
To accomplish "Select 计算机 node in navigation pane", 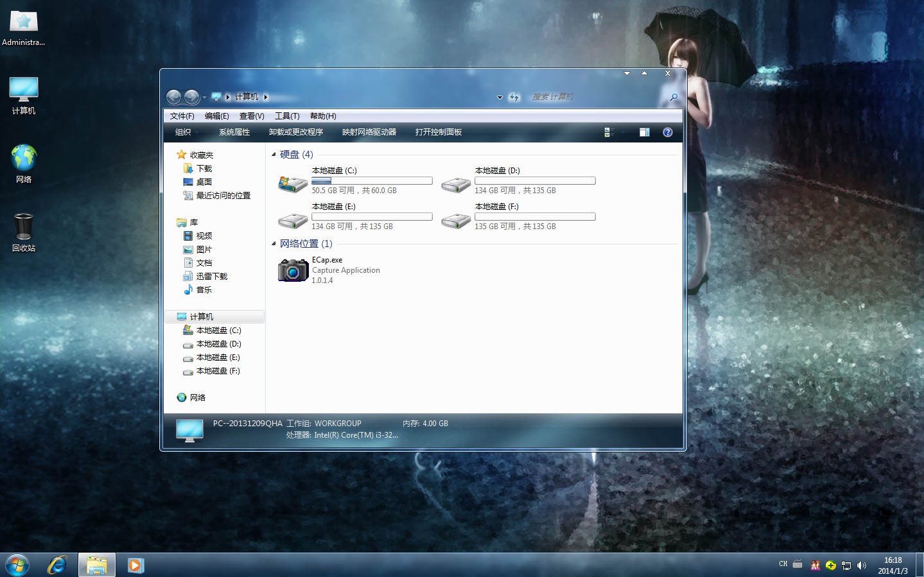I will 214,316.
